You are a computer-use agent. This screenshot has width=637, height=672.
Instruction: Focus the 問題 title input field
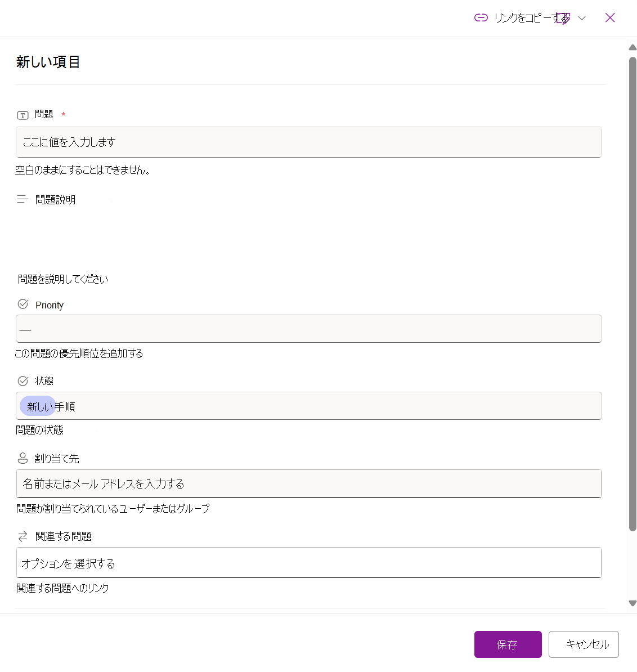(x=309, y=142)
